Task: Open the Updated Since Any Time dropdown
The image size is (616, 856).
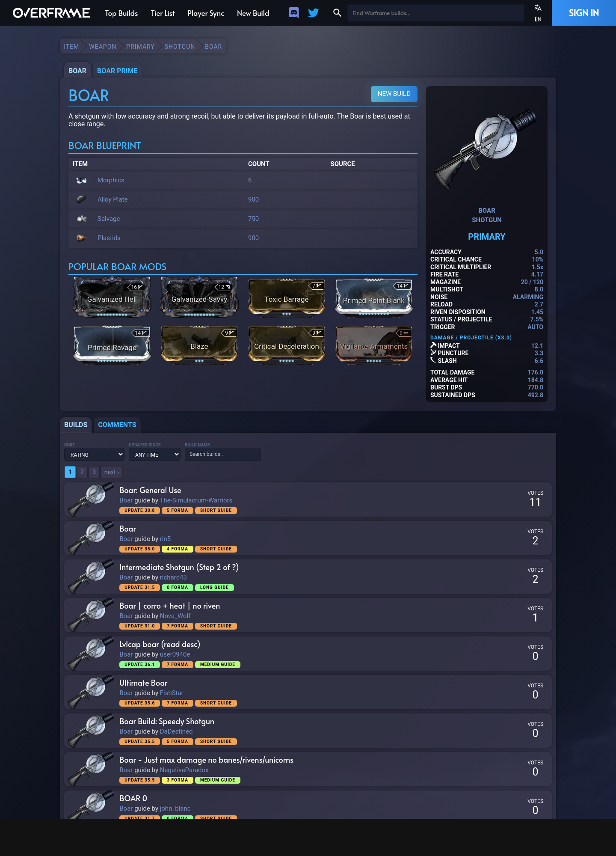Action: coord(154,455)
